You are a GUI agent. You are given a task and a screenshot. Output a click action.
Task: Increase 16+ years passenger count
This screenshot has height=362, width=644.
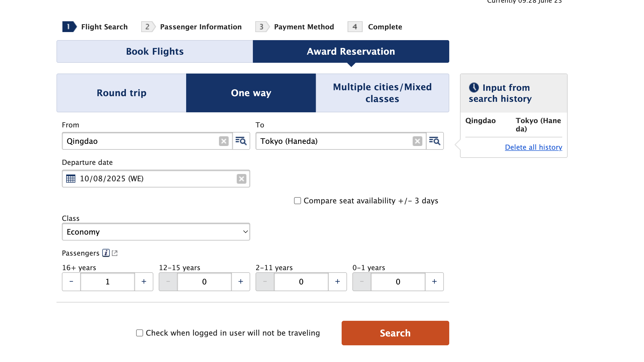tap(144, 282)
